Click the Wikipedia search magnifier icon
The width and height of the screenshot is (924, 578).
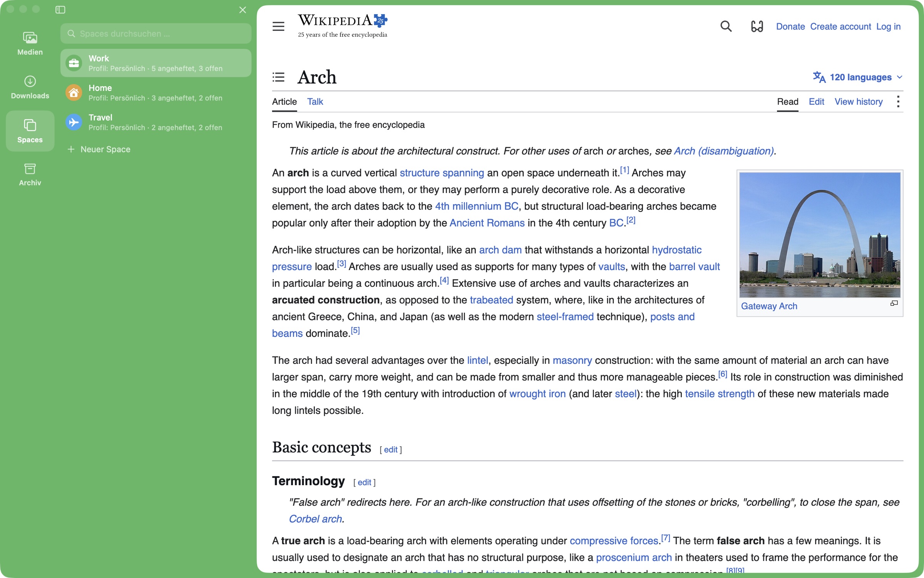(x=726, y=26)
